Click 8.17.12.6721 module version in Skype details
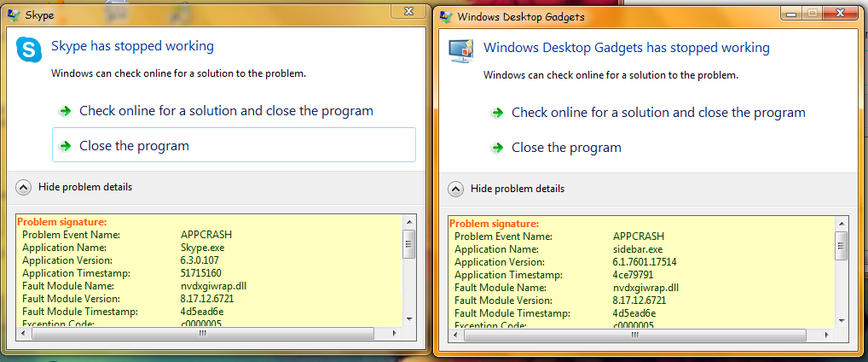This screenshot has height=362, width=868. 207,299
